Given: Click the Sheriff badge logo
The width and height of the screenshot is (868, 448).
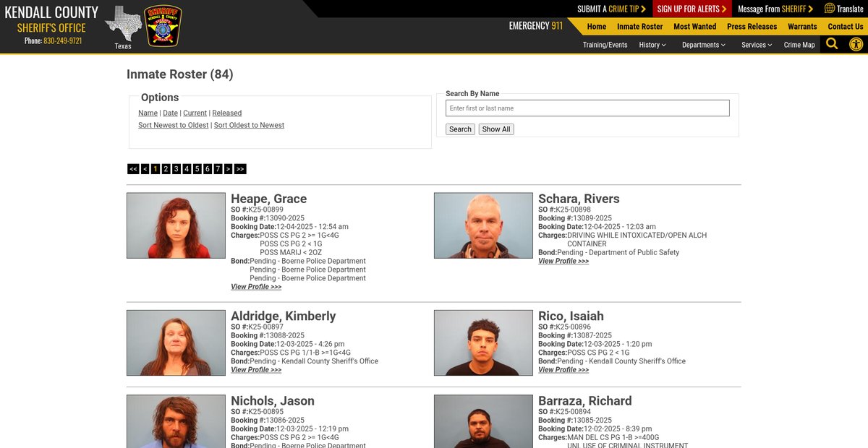Looking at the screenshot, I should click(163, 26).
